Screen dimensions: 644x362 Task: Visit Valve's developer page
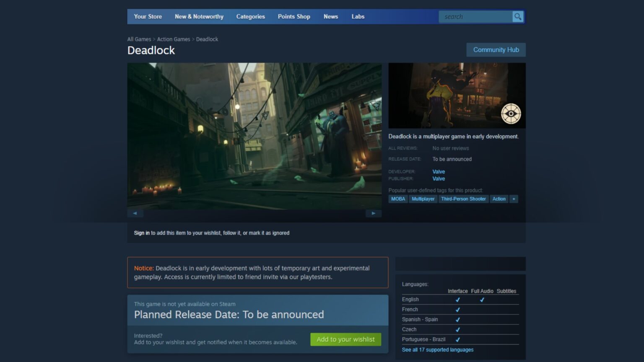438,171
